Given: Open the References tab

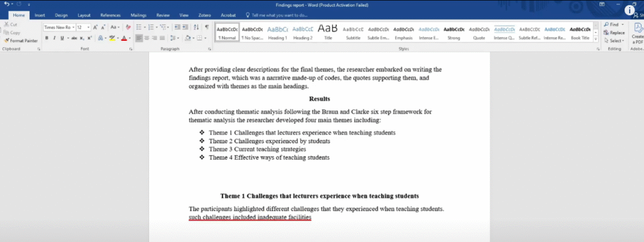Looking at the screenshot, I should (111, 15).
